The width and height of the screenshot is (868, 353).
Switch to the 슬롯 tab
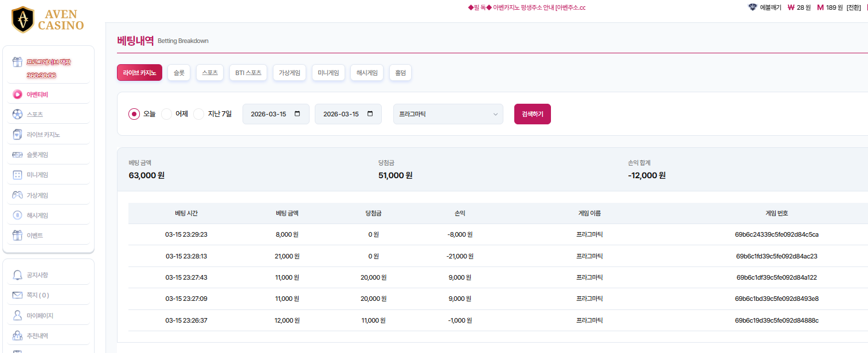[179, 73]
